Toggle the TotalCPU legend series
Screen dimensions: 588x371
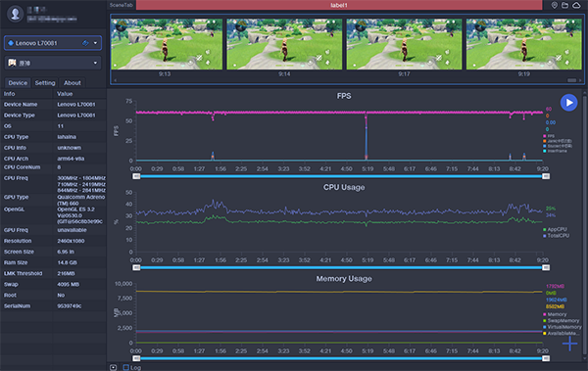pos(556,236)
